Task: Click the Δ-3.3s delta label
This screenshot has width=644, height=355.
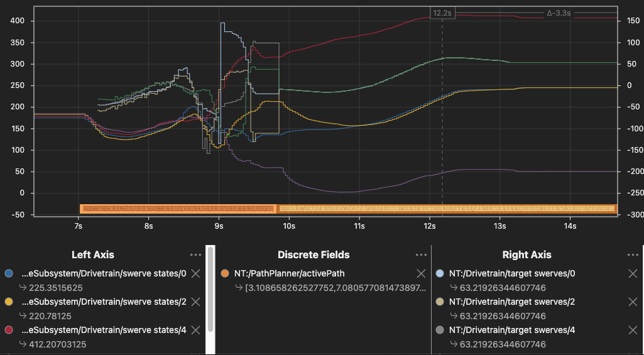Action: [x=559, y=13]
